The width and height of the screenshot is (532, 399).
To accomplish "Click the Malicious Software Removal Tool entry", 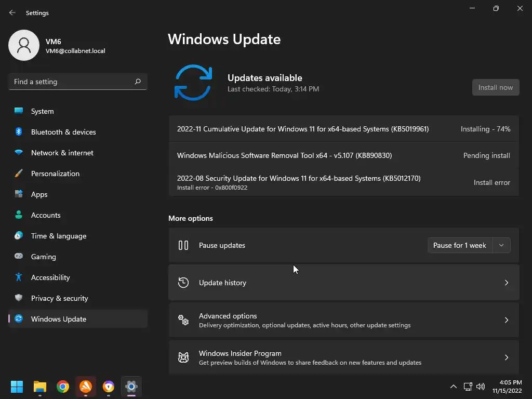I will pyautogui.click(x=344, y=155).
